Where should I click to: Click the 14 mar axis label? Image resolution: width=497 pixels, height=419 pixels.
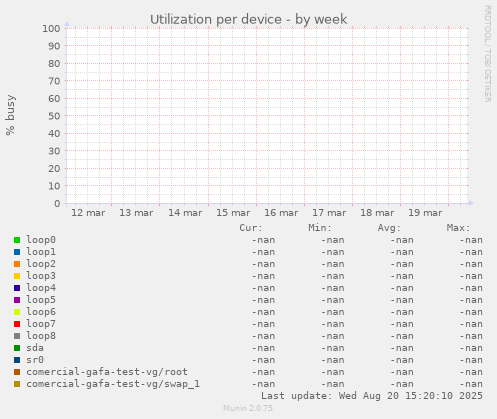click(x=185, y=213)
